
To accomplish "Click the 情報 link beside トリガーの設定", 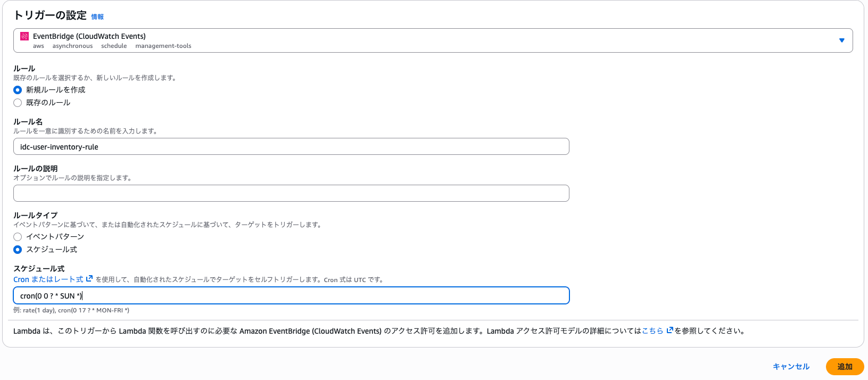I will [x=98, y=16].
